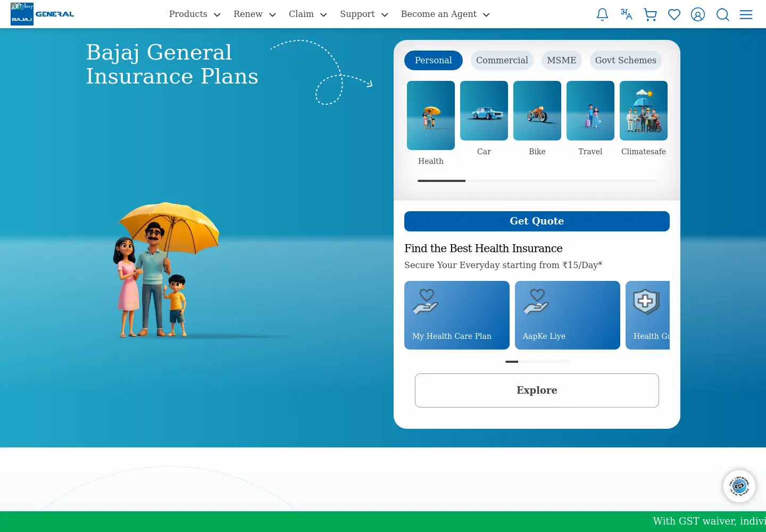Select the Travel insurance tile
The image size is (766, 532).
click(590, 119)
